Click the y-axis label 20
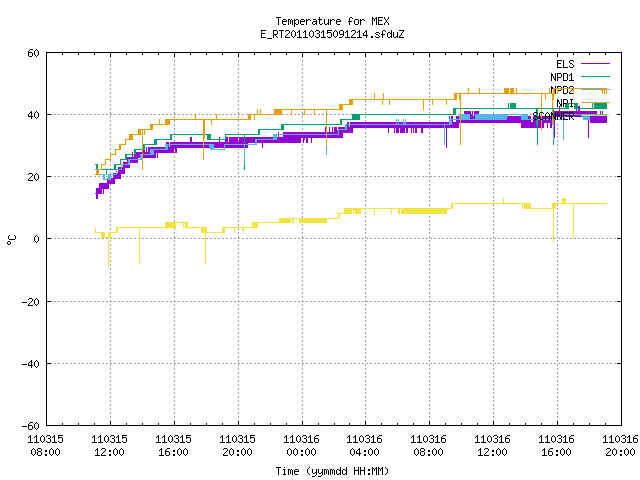 click(33, 177)
